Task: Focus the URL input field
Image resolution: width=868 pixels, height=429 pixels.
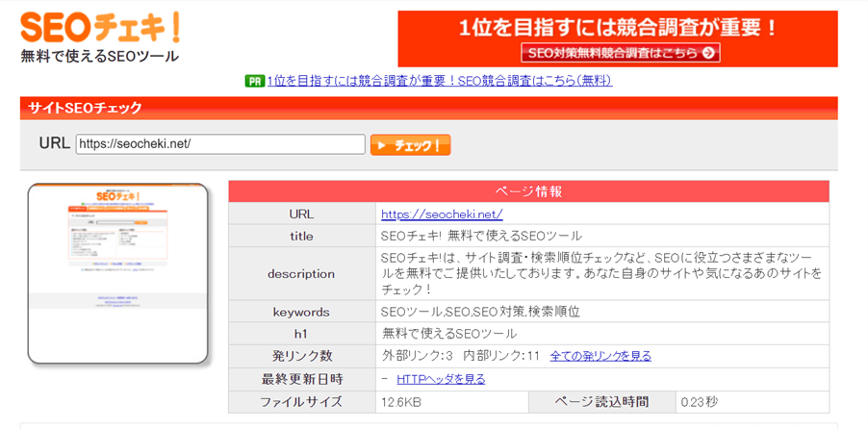Action: click(x=220, y=144)
